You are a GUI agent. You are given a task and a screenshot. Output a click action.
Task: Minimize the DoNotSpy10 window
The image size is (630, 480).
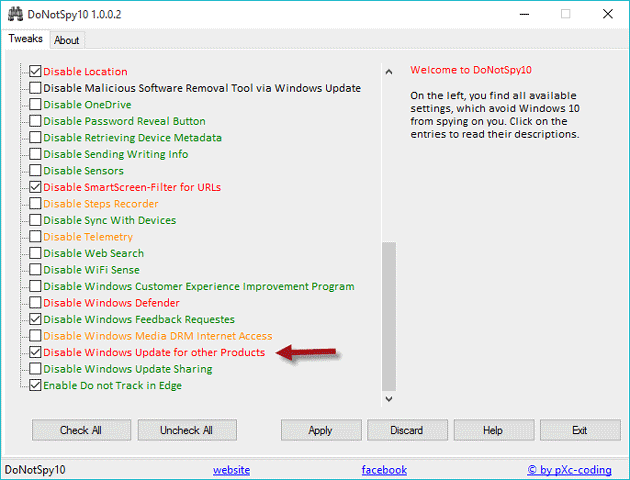coord(524,14)
